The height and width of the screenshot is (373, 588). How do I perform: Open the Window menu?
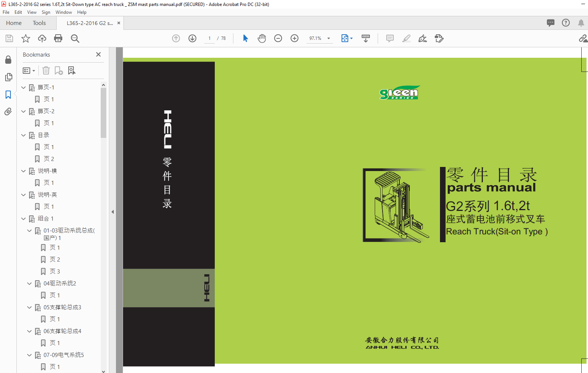pyautogui.click(x=64, y=12)
